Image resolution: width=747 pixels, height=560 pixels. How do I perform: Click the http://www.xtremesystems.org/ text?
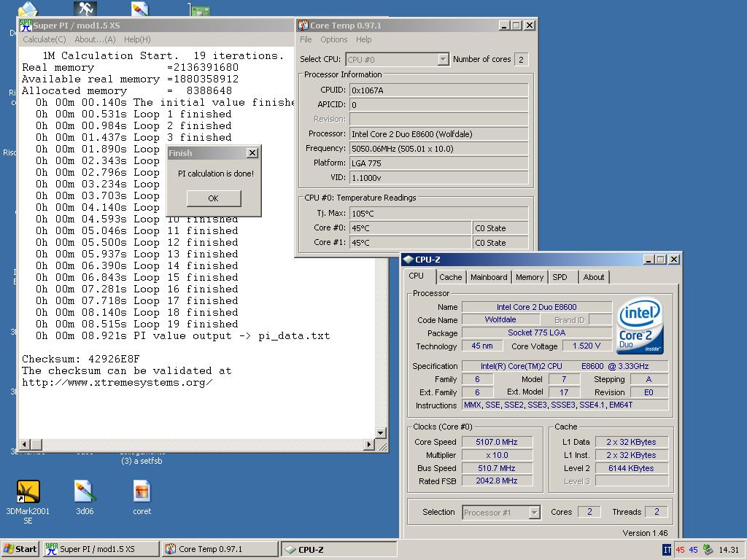[x=117, y=382]
